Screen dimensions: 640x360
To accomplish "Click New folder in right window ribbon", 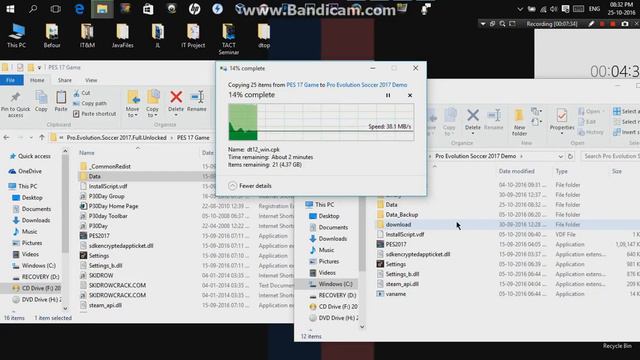I will coord(519,122).
